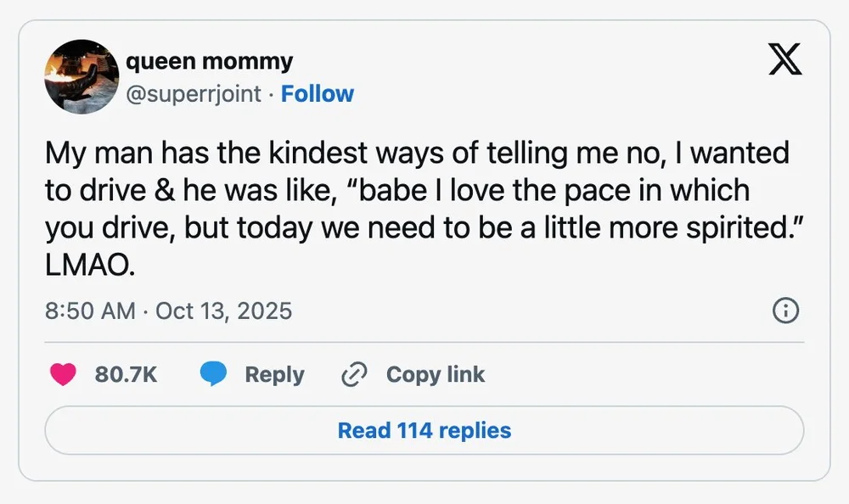Screen dimensions: 849x504
Task: Open the circled info icon
Action: tap(785, 311)
